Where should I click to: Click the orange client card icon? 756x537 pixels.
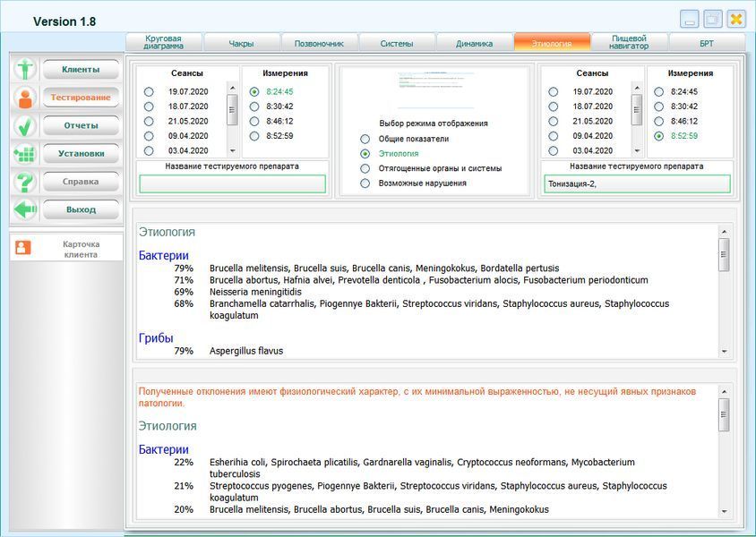point(22,248)
